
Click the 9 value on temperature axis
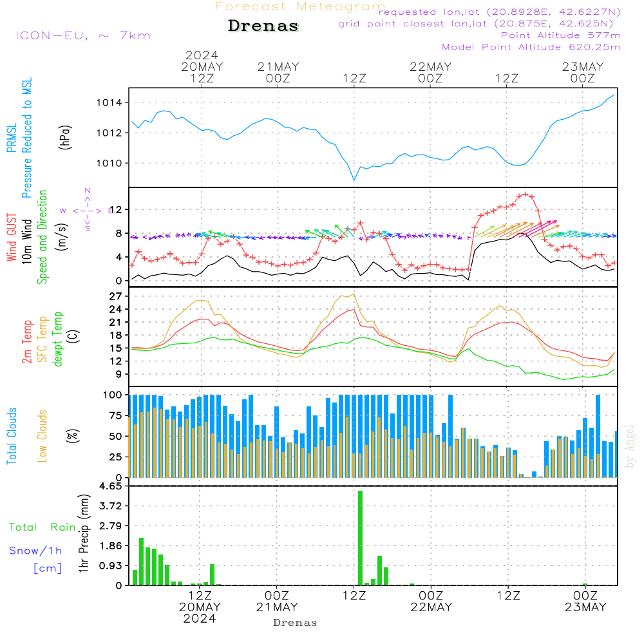[118, 374]
